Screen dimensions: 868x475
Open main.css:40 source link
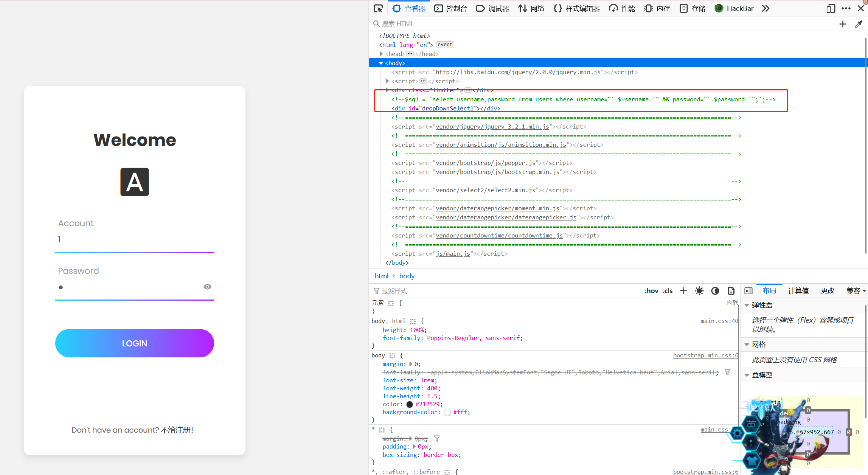(x=719, y=321)
